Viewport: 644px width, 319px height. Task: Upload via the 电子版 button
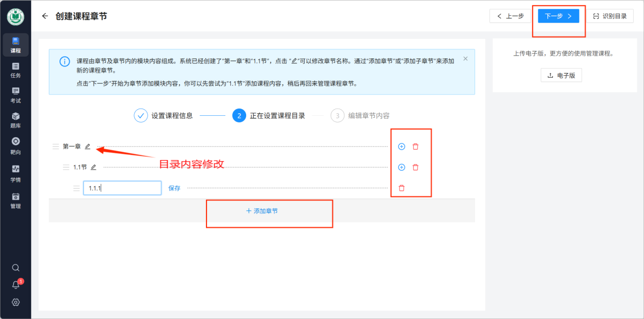point(561,75)
